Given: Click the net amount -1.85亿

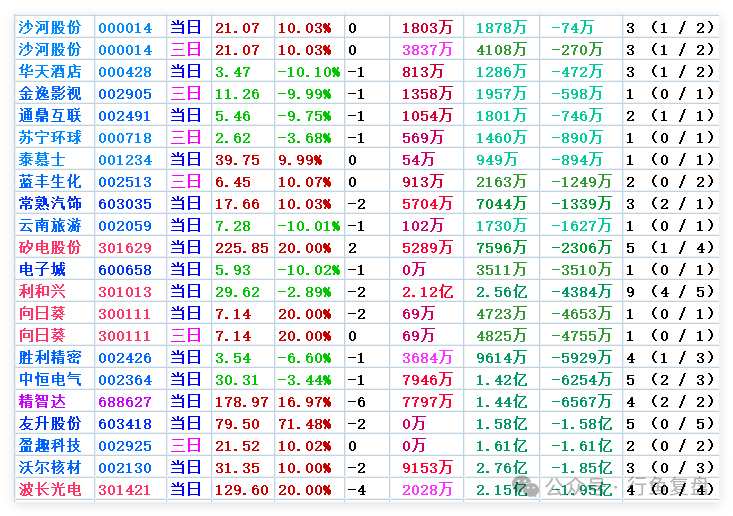Looking at the screenshot, I should [582, 467].
